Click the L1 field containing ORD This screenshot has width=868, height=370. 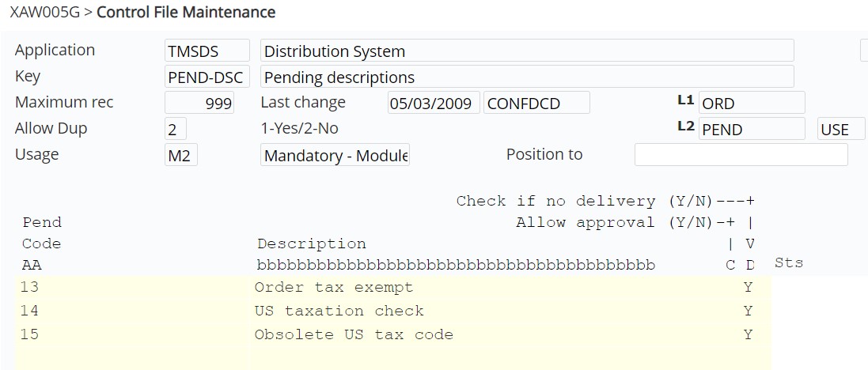[752, 103]
